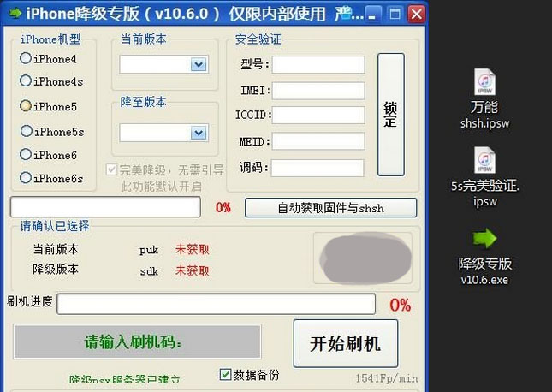Close the iPhone降级专版 window
The height and width of the screenshot is (392, 552).
417,15
